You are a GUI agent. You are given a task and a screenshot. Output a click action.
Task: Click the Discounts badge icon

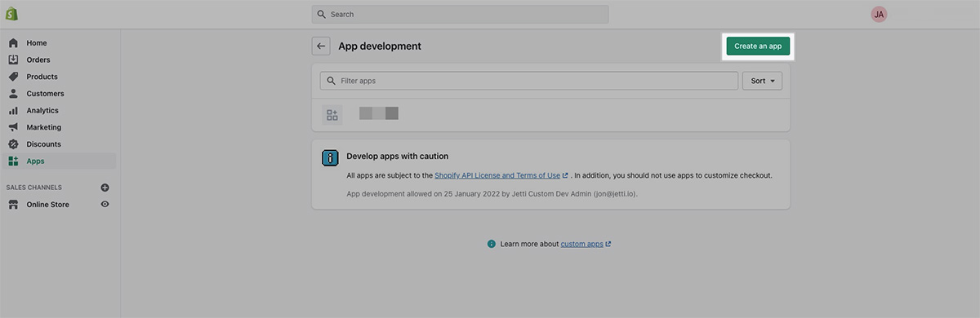[13, 144]
